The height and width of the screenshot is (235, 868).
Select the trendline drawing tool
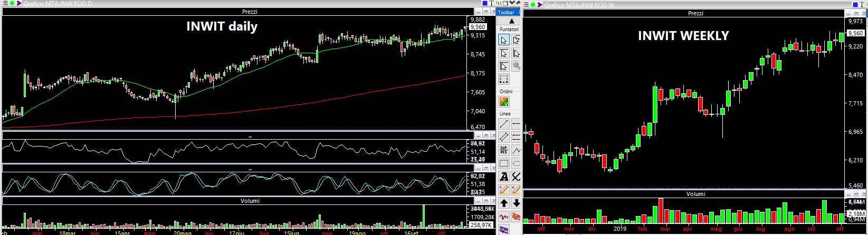[504, 124]
